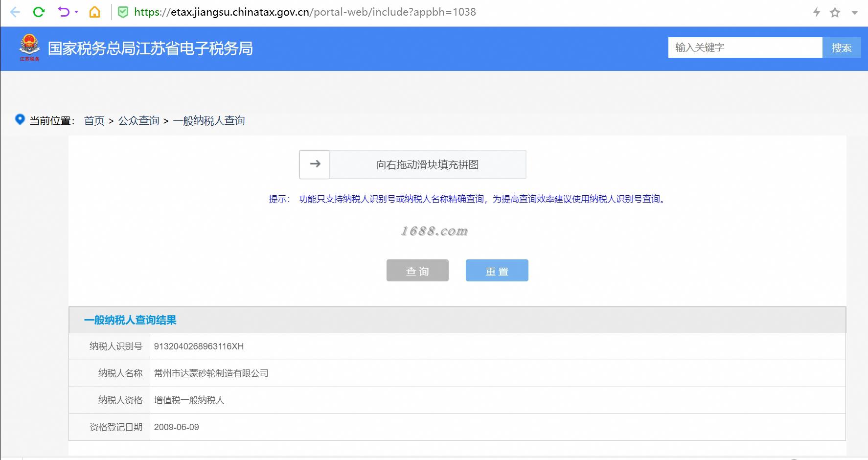Click the 纳税人识别号 label cell
The height and width of the screenshot is (460, 868).
110,346
